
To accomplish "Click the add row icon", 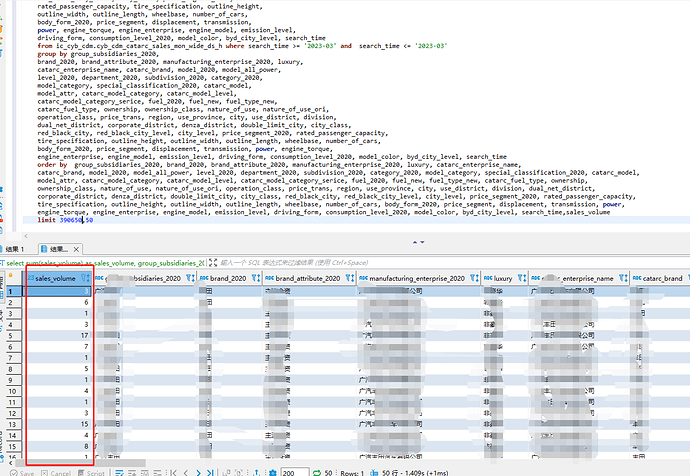I will pyautogui.click(x=132, y=473).
